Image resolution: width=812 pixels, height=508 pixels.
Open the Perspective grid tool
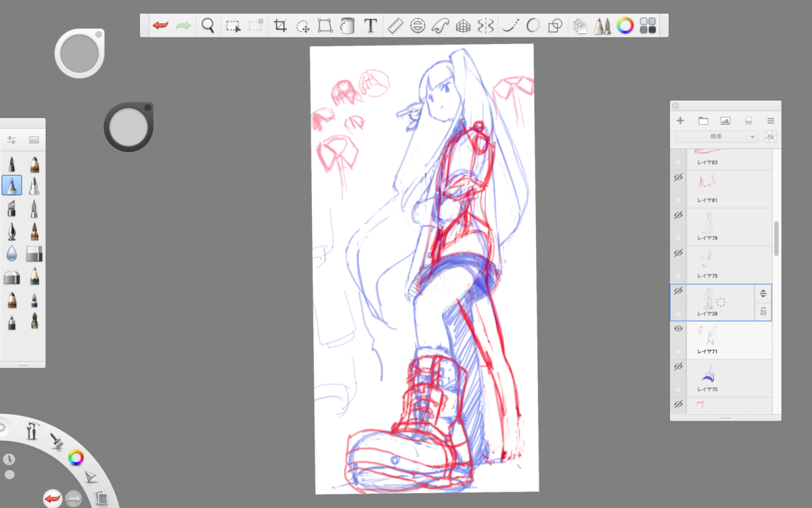(463, 26)
